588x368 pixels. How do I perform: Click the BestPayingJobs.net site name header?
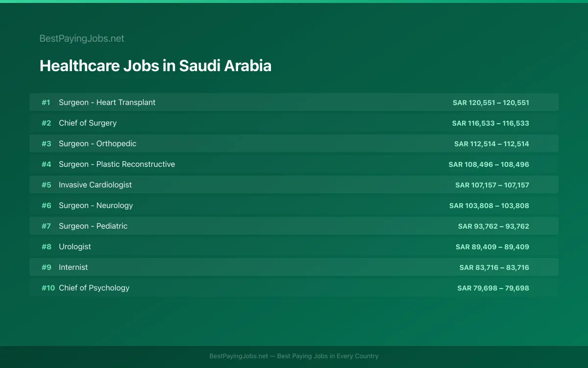click(82, 38)
